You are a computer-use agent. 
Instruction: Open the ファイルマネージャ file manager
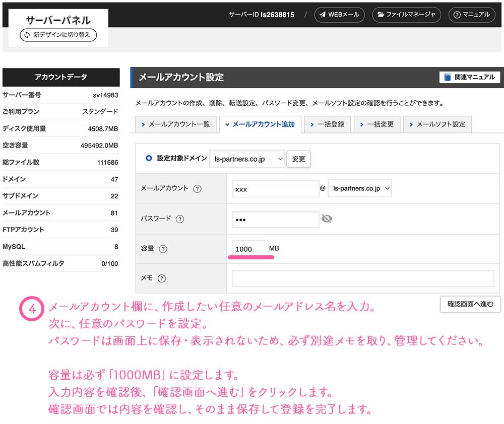[x=406, y=15]
